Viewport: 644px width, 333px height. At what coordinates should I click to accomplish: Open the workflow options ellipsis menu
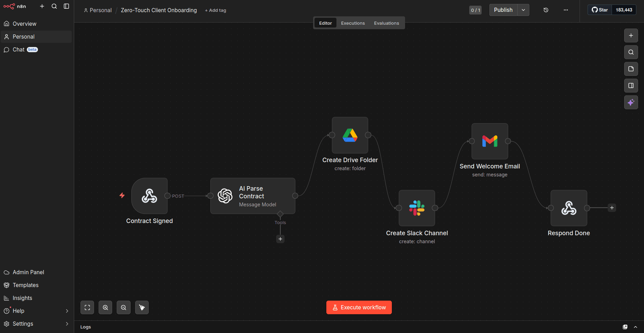click(x=566, y=10)
